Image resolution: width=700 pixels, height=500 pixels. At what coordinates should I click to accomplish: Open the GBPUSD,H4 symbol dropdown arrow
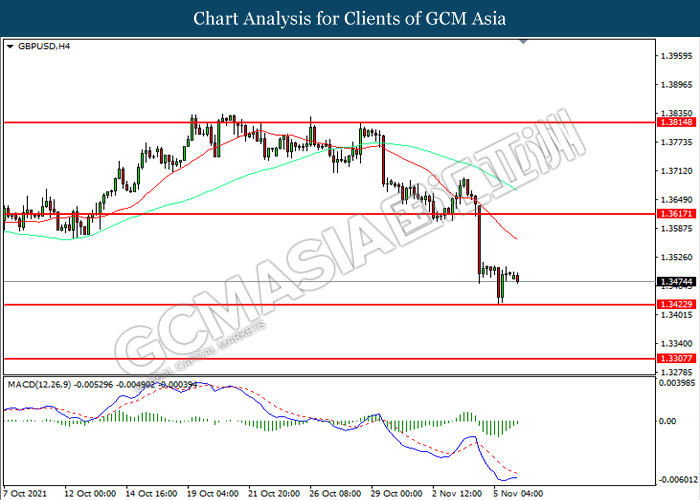click(x=10, y=46)
